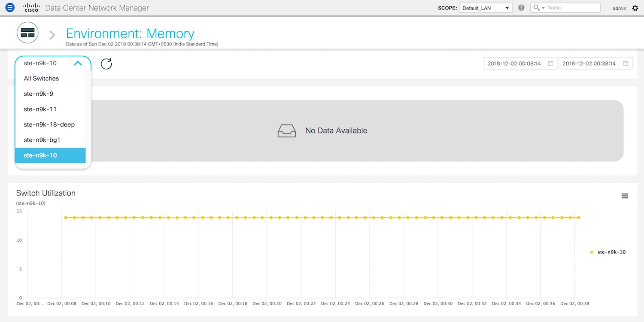The height and width of the screenshot is (322, 644).
Task: Open the Switch Utilization chart context menu
Action: [625, 196]
